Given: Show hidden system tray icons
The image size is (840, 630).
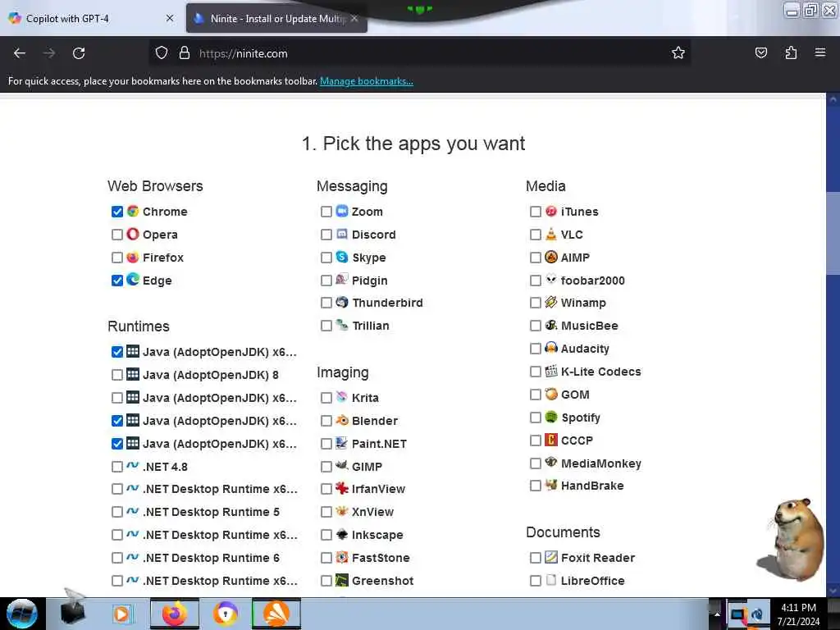Looking at the screenshot, I should 716,614.
